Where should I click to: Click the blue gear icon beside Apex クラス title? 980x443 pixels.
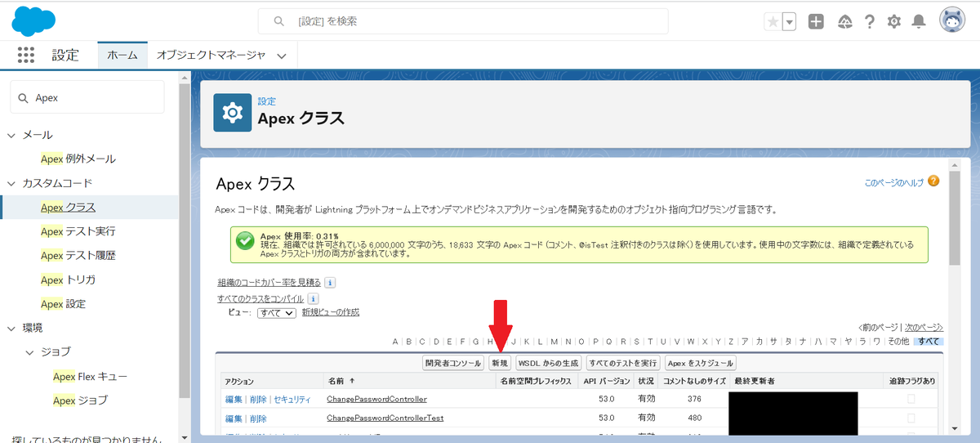click(233, 112)
